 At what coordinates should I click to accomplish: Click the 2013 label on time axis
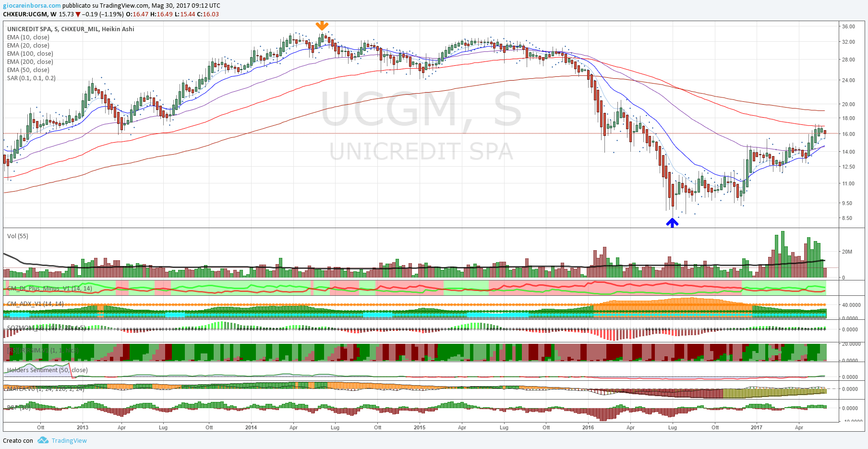click(x=83, y=427)
